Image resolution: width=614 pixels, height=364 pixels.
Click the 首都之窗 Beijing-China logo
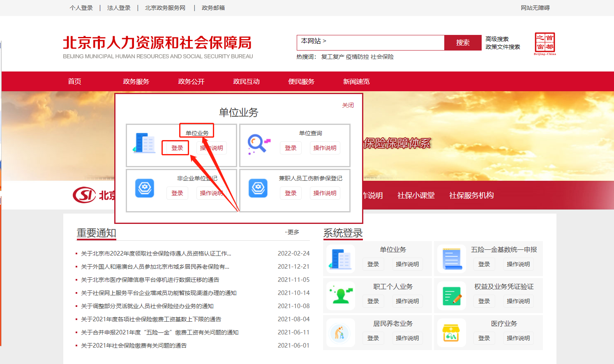click(545, 44)
